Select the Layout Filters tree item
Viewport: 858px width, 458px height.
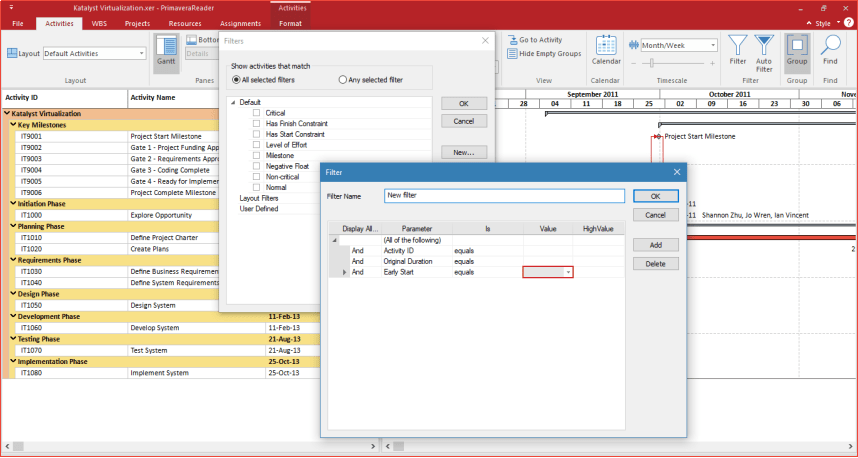(x=259, y=198)
